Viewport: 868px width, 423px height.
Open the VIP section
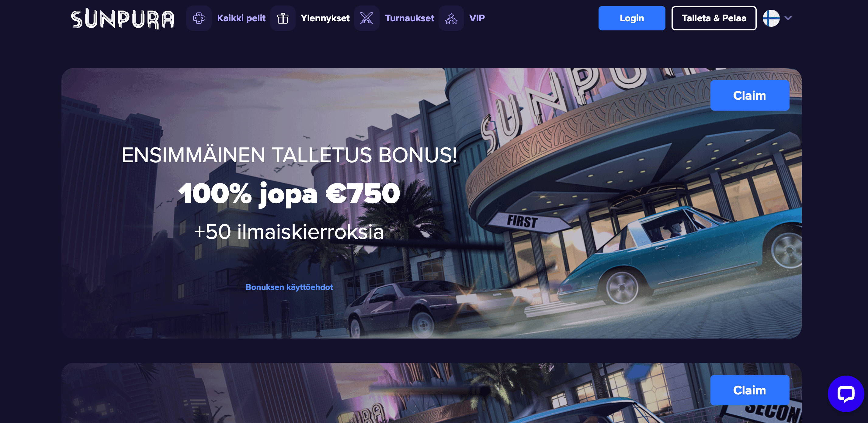pyautogui.click(x=477, y=18)
